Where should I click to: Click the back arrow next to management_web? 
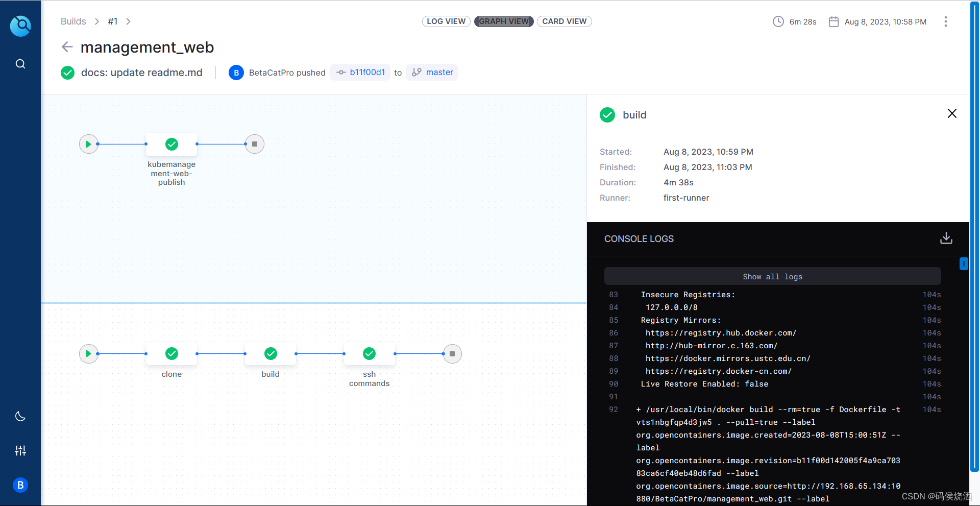click(67, 47)
